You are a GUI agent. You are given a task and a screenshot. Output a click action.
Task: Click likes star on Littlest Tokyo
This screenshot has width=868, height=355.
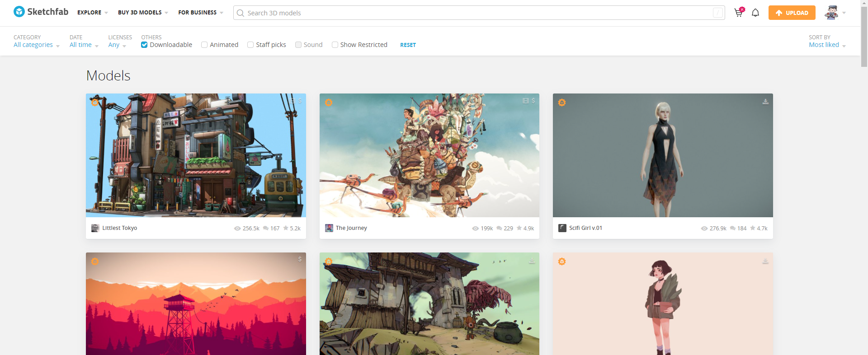[x=286, y=228]
